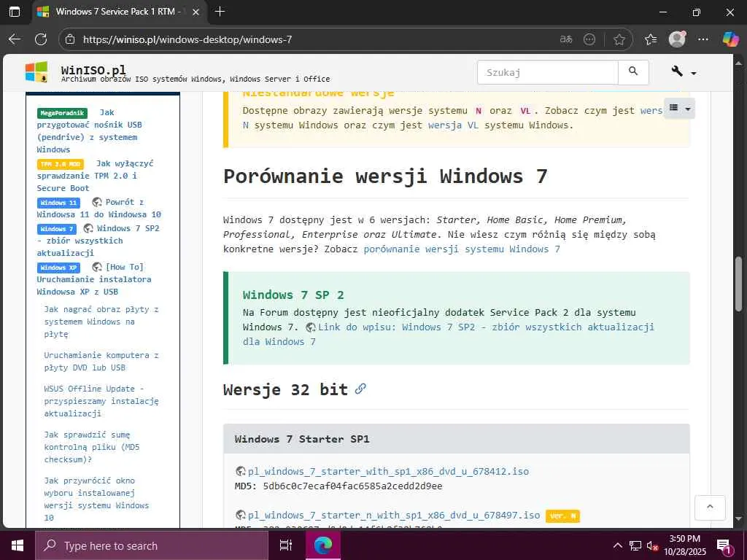
Task: Click the browser address bar URL
Action: pyautogui.click(x=187, y=39)
